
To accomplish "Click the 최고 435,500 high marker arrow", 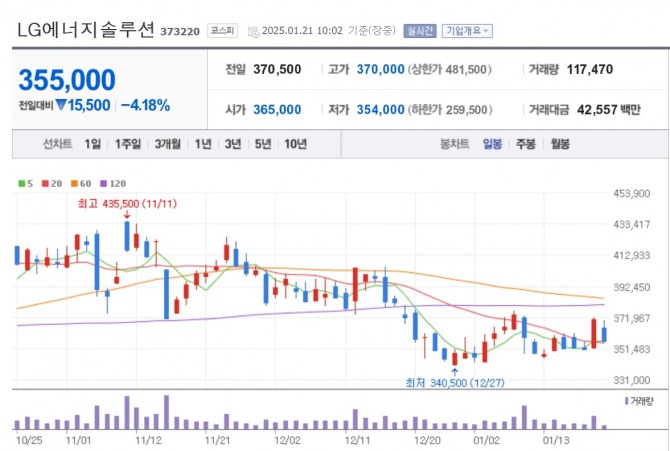I will click(126, 217).
